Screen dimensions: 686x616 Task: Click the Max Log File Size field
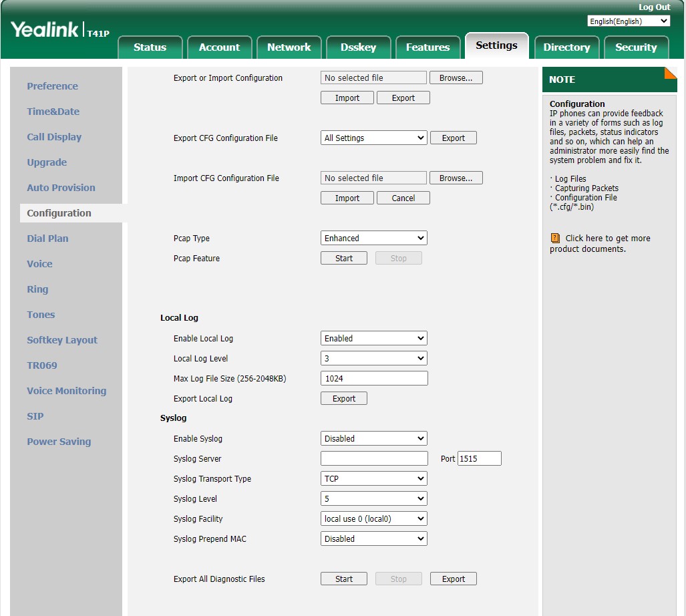point(373,379)
